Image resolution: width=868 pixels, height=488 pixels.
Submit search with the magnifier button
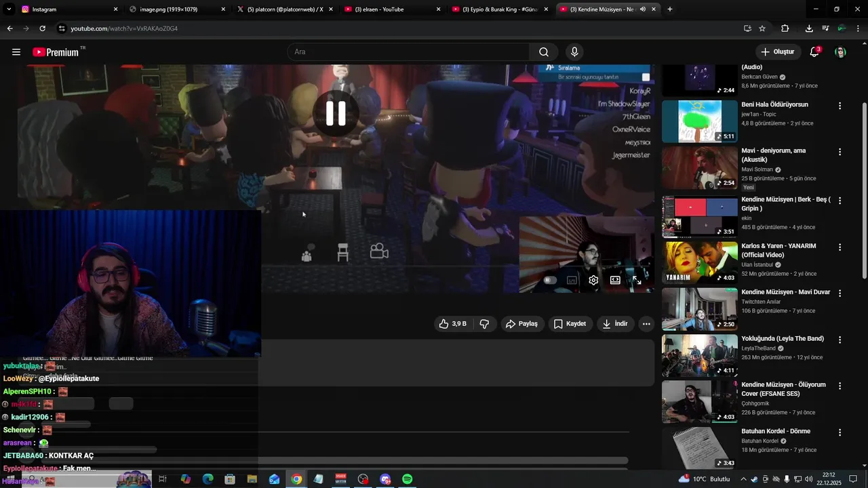[x=544, y=52]
